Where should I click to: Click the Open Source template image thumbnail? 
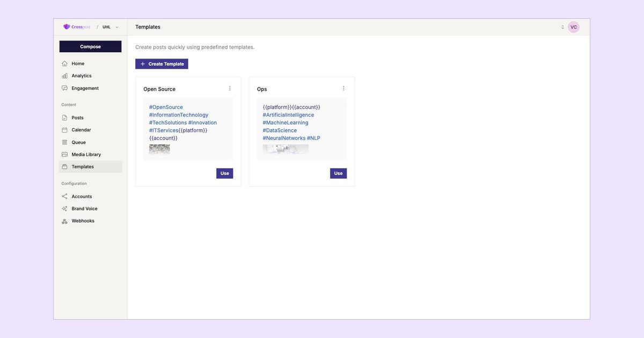(159, 150)
